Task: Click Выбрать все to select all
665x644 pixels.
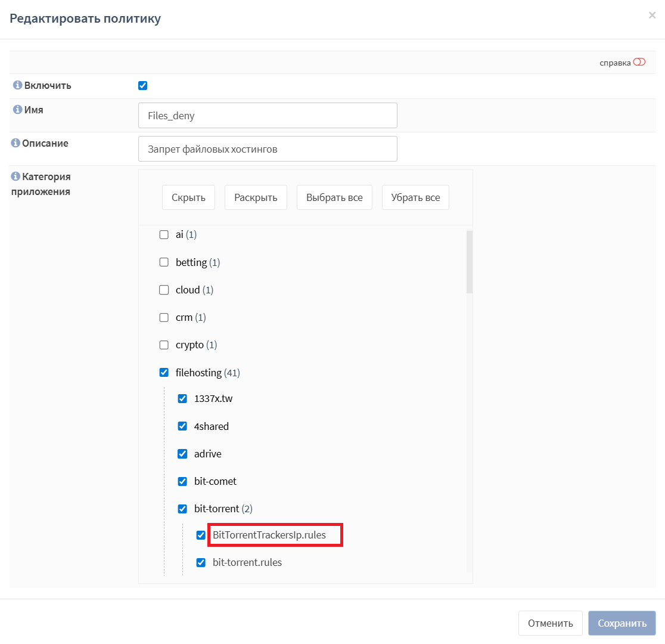Action: point(334,197)
